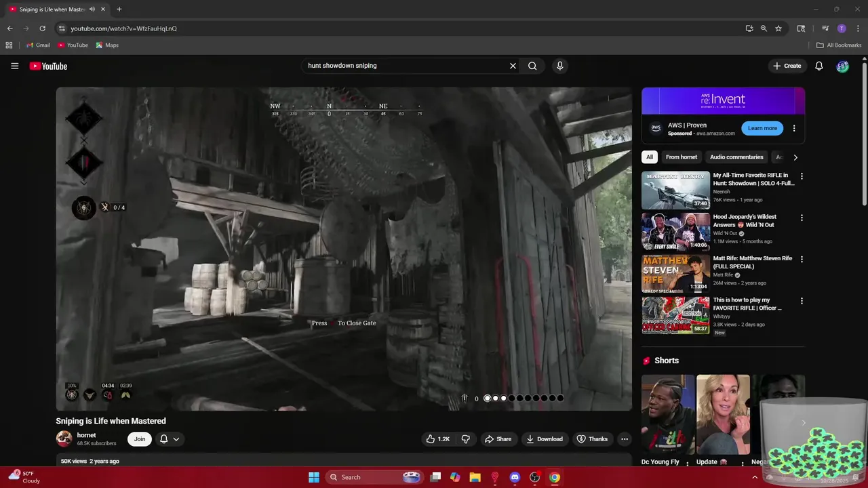
Task: Submit search with the magnifier button
Action: (532, 66)
